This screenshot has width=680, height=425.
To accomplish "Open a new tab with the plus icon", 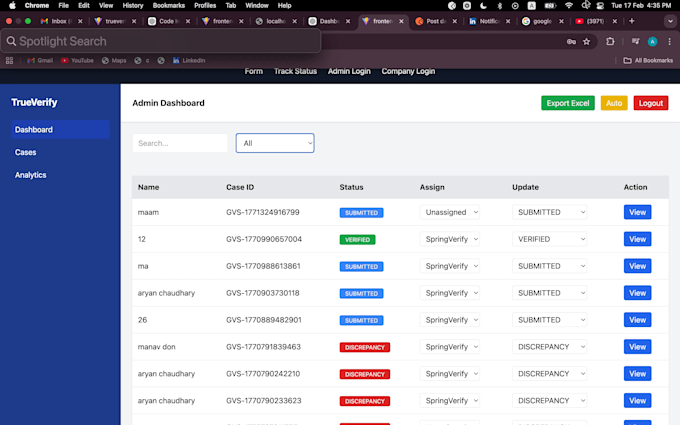I will (x=631, y=21).
